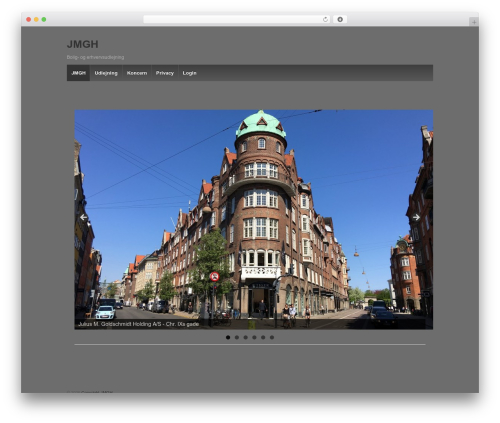Open a new browser tab

(x=474, y=22)
